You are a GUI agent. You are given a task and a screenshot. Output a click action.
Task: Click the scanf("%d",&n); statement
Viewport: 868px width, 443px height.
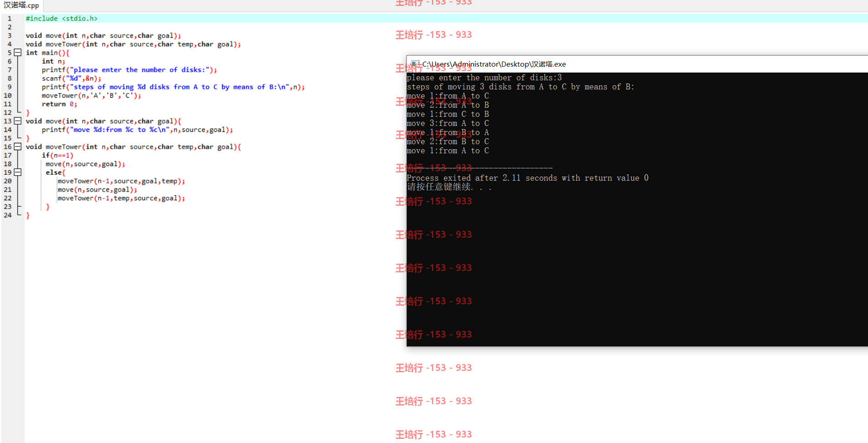(72, 78)
